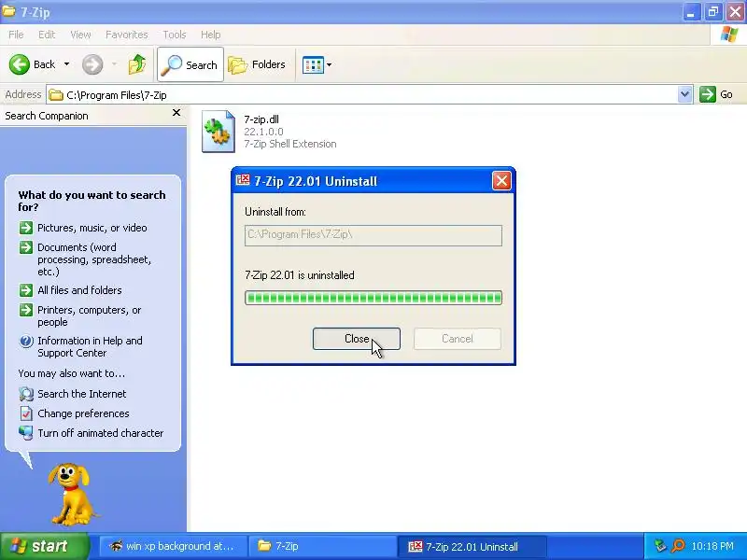Click the uninstall dialog title icon

point(243,180)
